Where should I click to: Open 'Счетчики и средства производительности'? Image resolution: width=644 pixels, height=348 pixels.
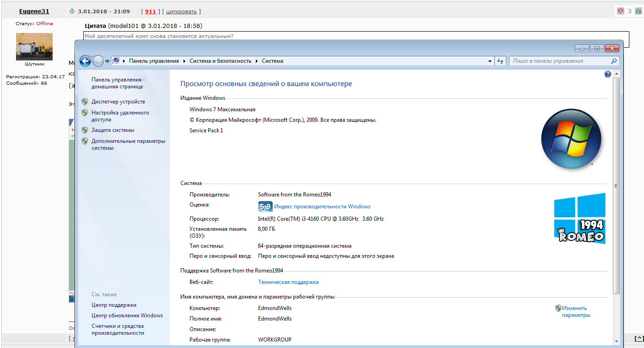[118, 330]
